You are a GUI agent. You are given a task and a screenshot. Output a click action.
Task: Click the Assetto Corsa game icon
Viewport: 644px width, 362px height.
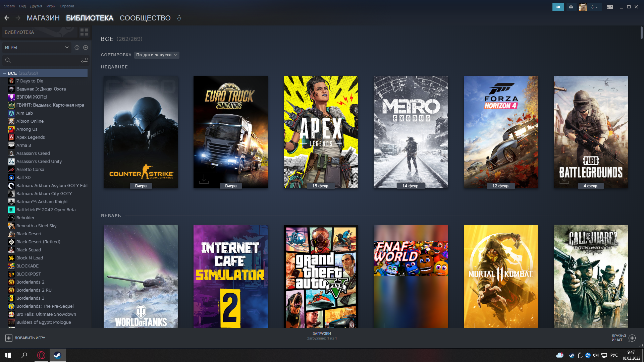[11, 170]
